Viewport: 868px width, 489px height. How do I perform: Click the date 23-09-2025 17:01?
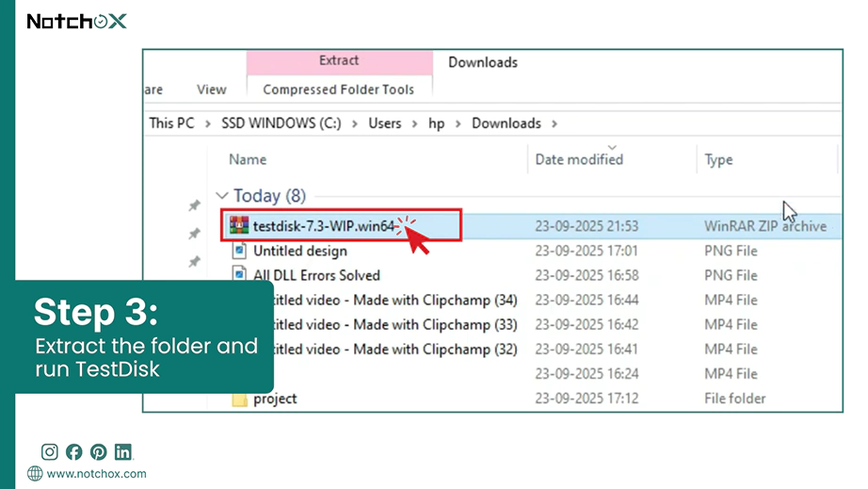point(587,251)
